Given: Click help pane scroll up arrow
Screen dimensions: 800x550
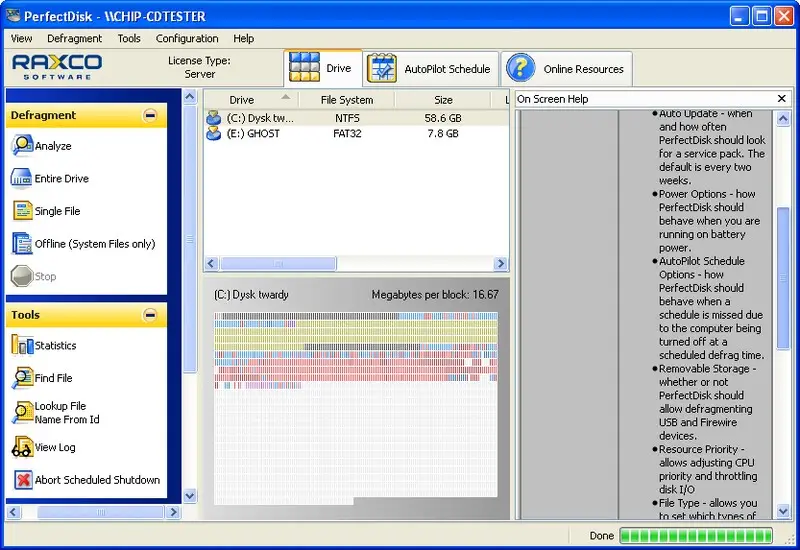Looking at the screenshot, I should pyautogui.click(x=783, y=119).
